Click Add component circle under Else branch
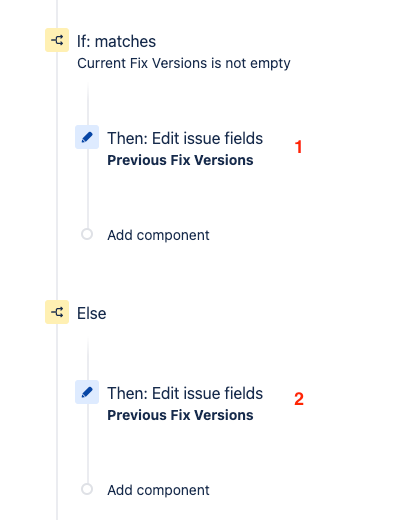 tap(87, 489)
